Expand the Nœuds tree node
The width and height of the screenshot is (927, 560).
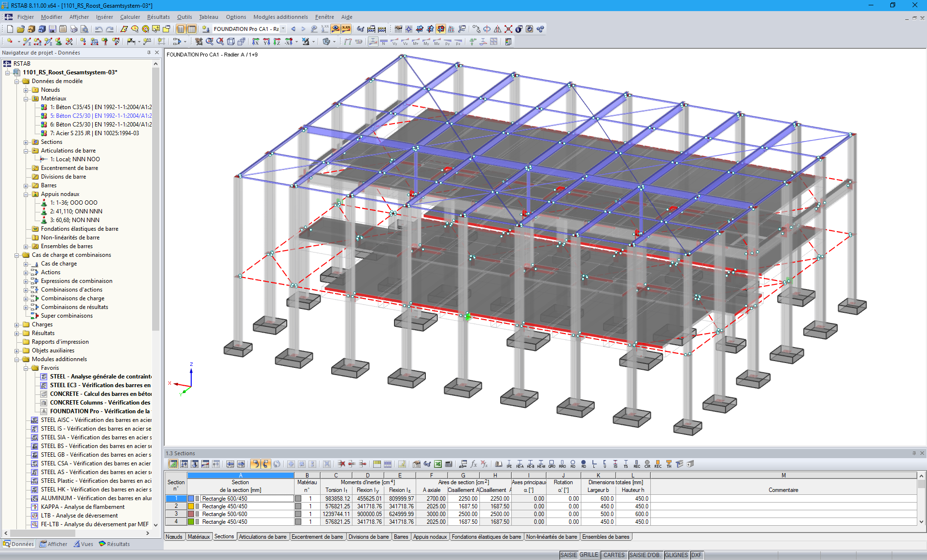[26, 90]
